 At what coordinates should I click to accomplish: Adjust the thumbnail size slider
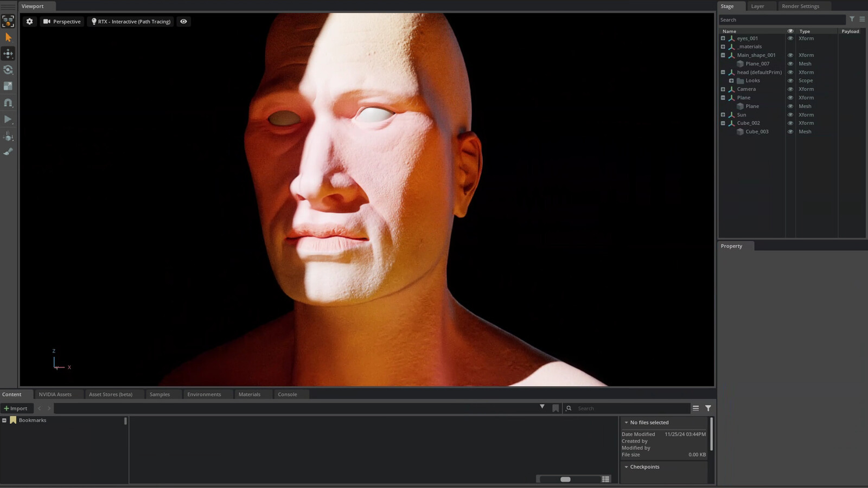point(565,479)
